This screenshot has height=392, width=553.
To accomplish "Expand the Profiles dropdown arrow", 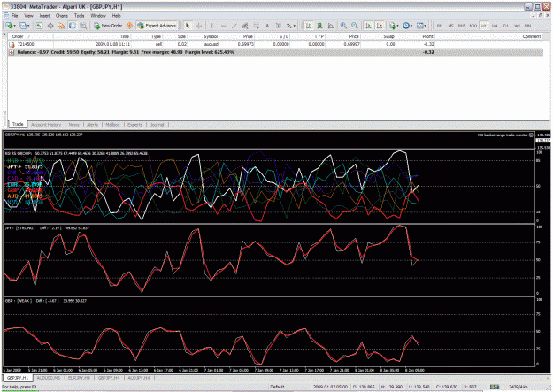I will pos(28,26).
